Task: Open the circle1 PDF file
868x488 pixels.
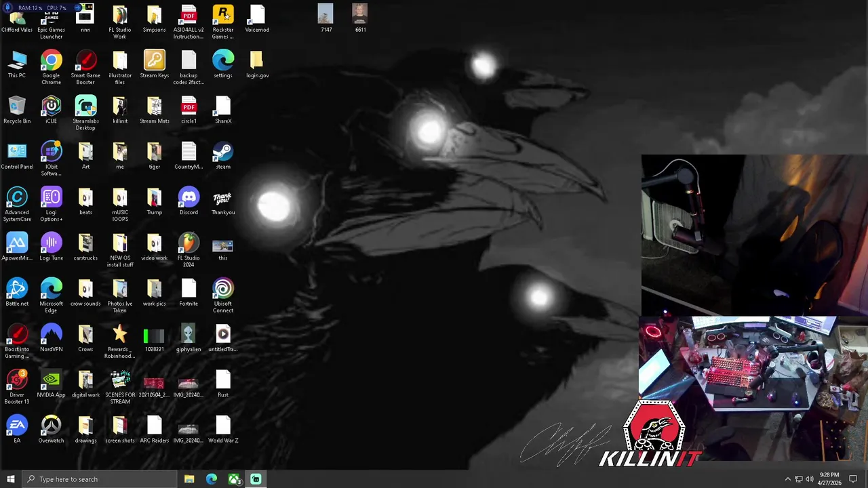Action: (189, 110)
